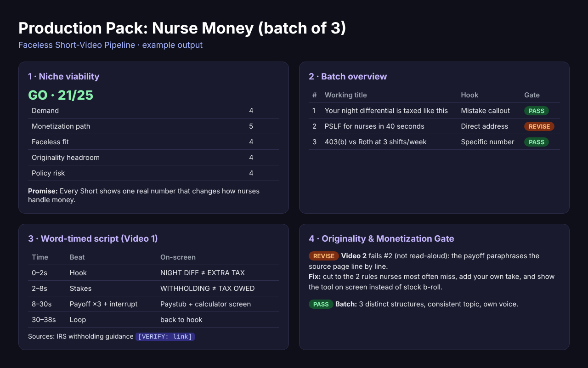Select the 'Monetization path' row label
This screenshot has width=588, height=368.
[x=61, y=126]
